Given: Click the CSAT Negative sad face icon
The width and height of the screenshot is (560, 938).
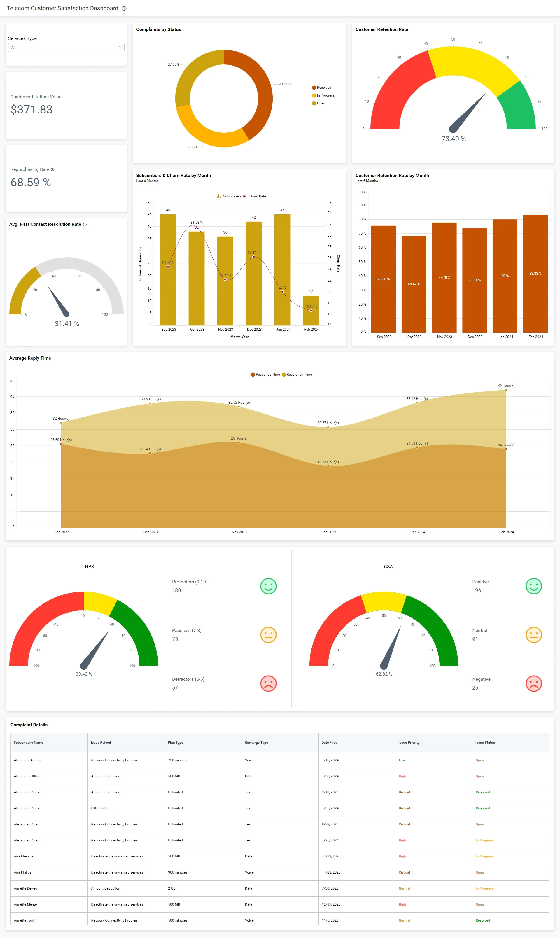Looking at the screenshot, I should click(534, 683).
